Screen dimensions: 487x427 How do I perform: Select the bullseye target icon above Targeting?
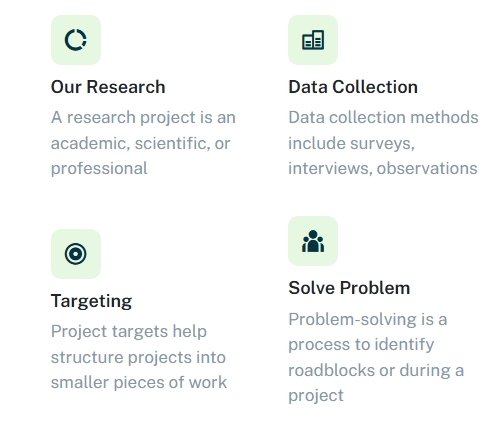coord(76,254)
